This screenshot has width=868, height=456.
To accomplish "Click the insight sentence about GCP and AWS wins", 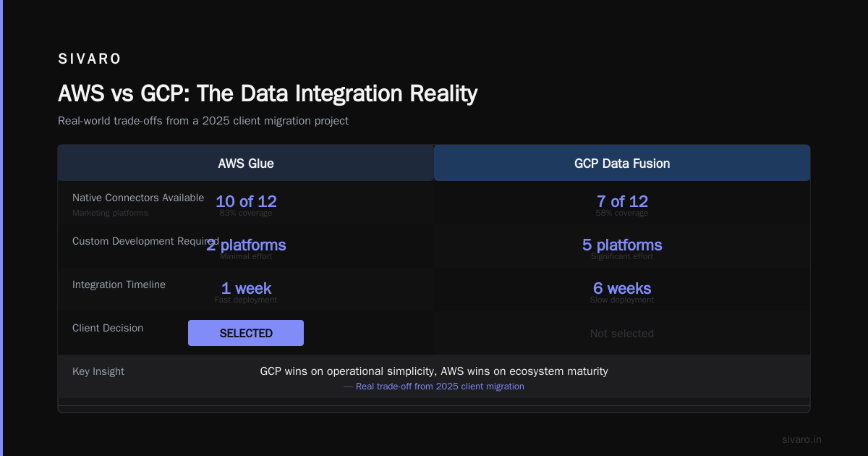I will (434, 371).
